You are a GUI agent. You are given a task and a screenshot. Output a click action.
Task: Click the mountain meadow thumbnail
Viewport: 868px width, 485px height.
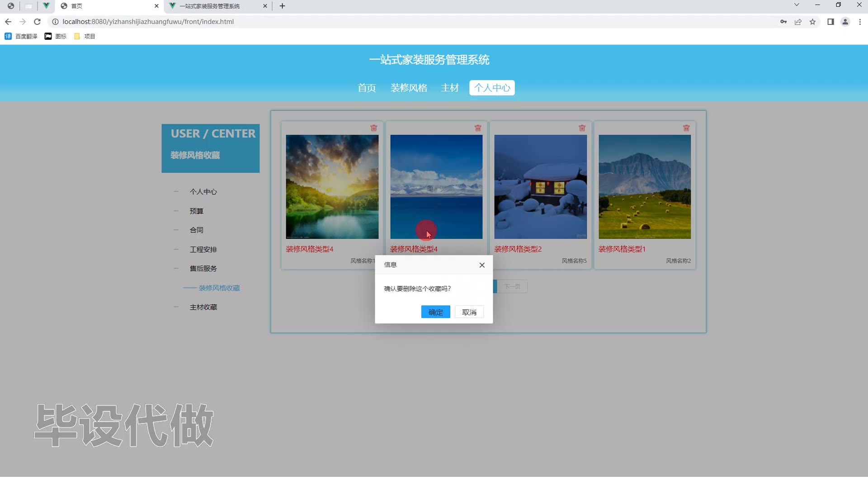(x=645, y=187)
